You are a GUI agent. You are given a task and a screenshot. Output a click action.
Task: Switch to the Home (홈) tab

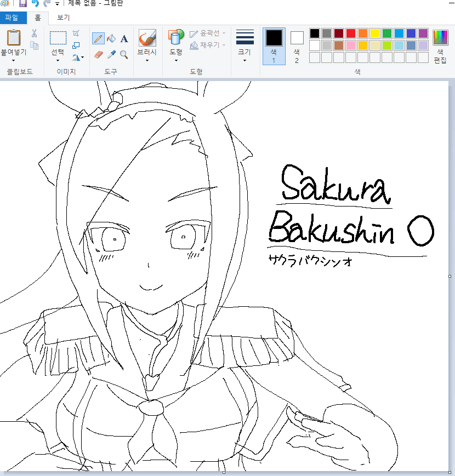point(38,18)
